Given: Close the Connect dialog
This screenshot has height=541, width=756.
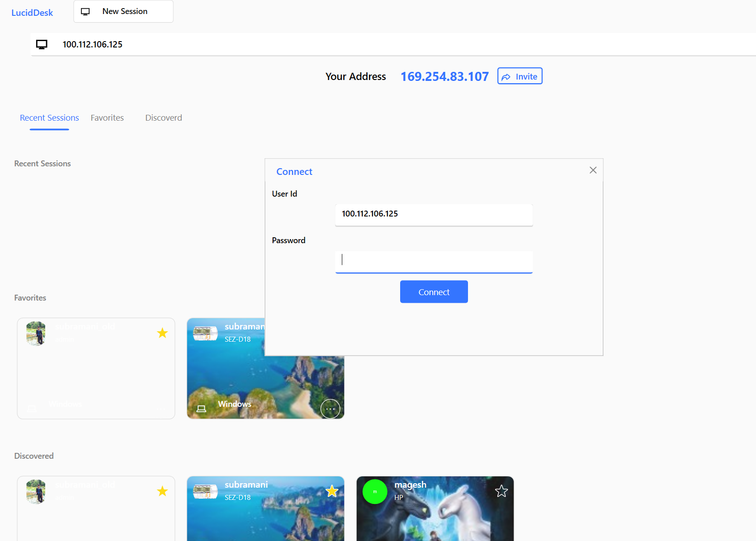Looking at the screenshot, I should click(x=593, y=170).
